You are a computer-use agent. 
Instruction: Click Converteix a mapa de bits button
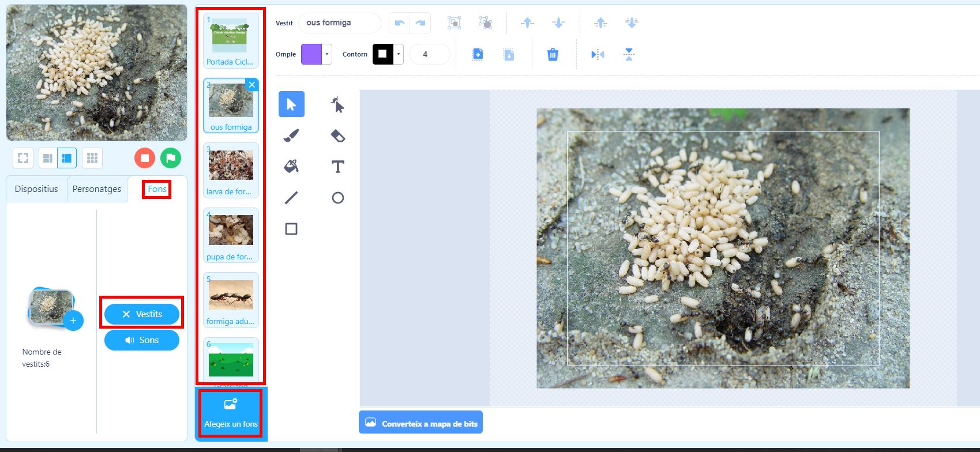point(420,423)
